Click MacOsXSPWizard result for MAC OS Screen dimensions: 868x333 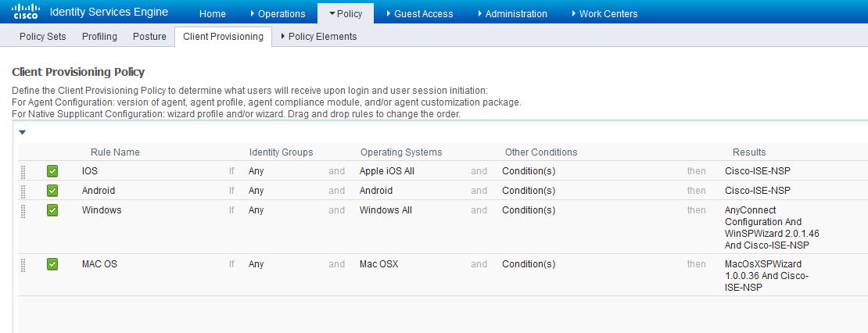pyautogui.click(x=767, y=276)
